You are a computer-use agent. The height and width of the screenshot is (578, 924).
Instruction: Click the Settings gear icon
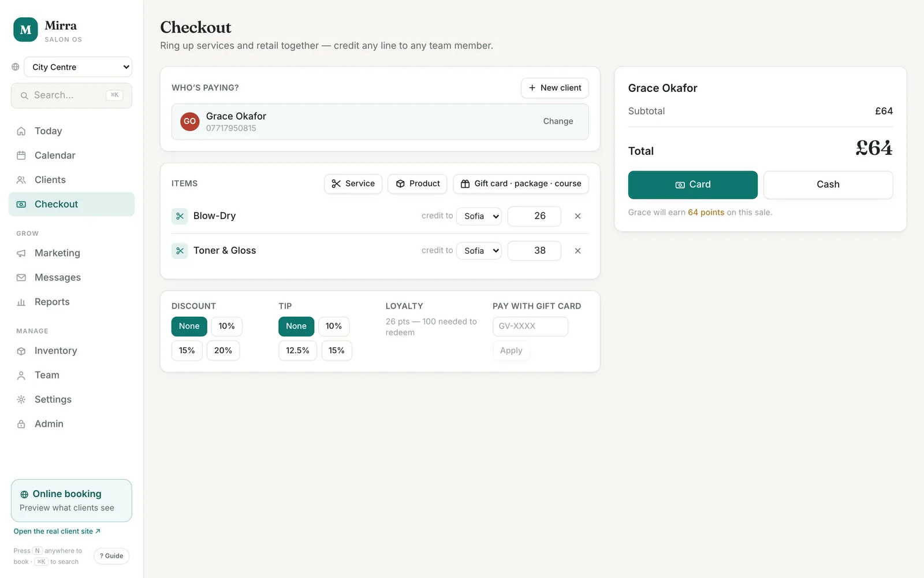pyautogui.click(x=21, y=399)
